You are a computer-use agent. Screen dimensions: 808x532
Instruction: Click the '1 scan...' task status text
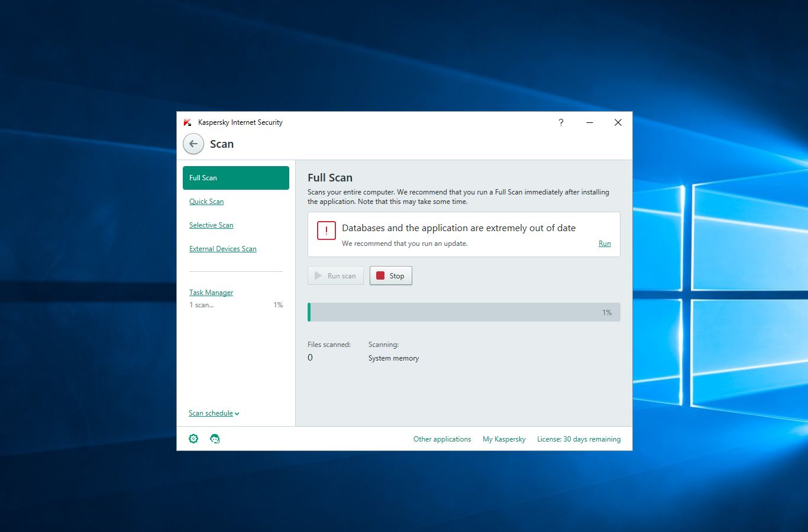tap(202, 305)
